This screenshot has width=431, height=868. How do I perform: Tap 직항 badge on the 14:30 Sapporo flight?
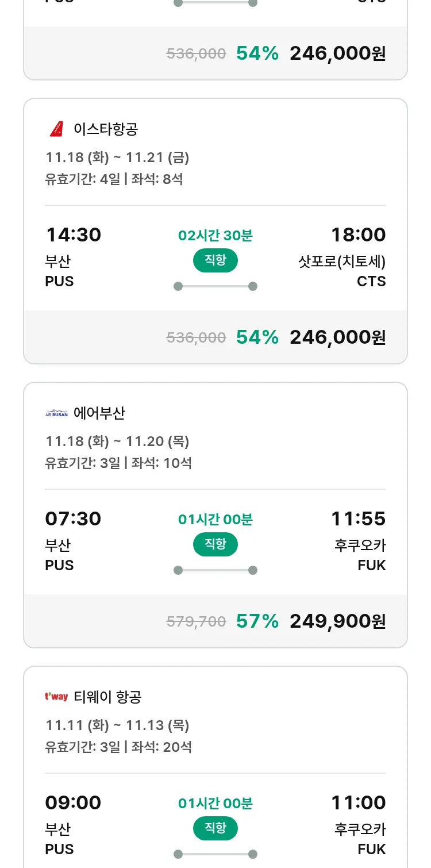coord(215,260)
